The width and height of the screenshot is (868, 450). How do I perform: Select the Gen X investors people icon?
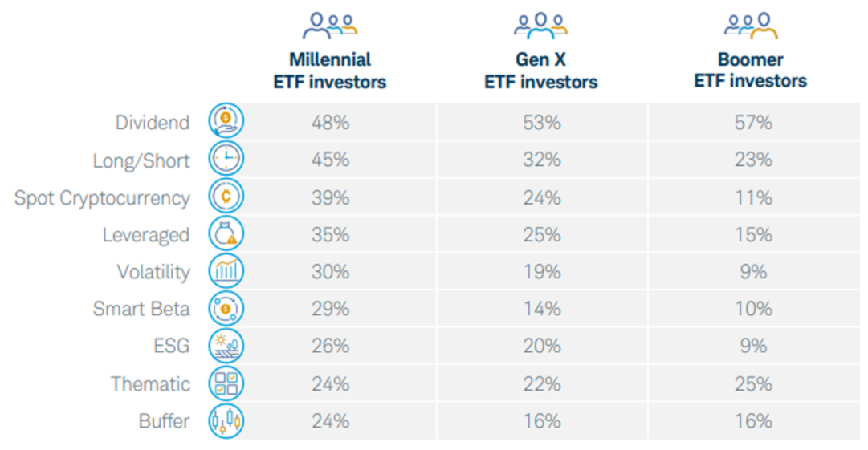click(541, 26)
